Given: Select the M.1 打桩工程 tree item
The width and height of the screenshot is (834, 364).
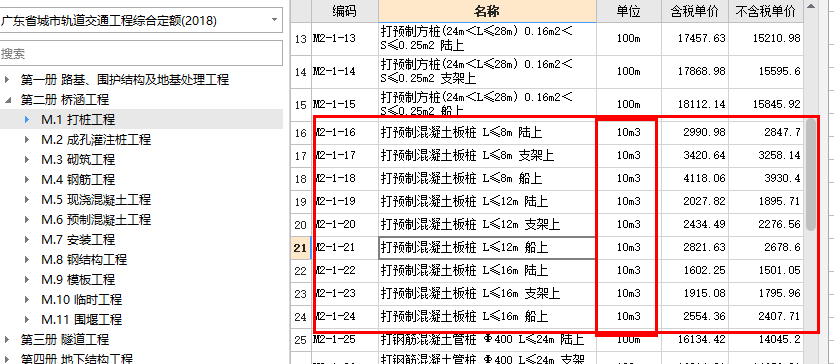Looking at the screenshot, I should 78,120.
